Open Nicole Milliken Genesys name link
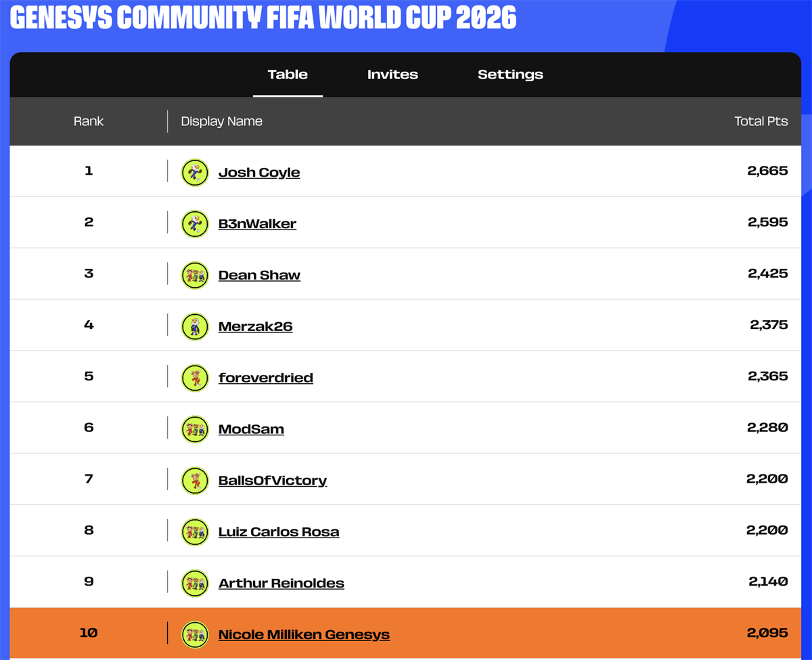The height and width of the screenshot is (660, 812). pyautogui.click(x=304, y=634)
